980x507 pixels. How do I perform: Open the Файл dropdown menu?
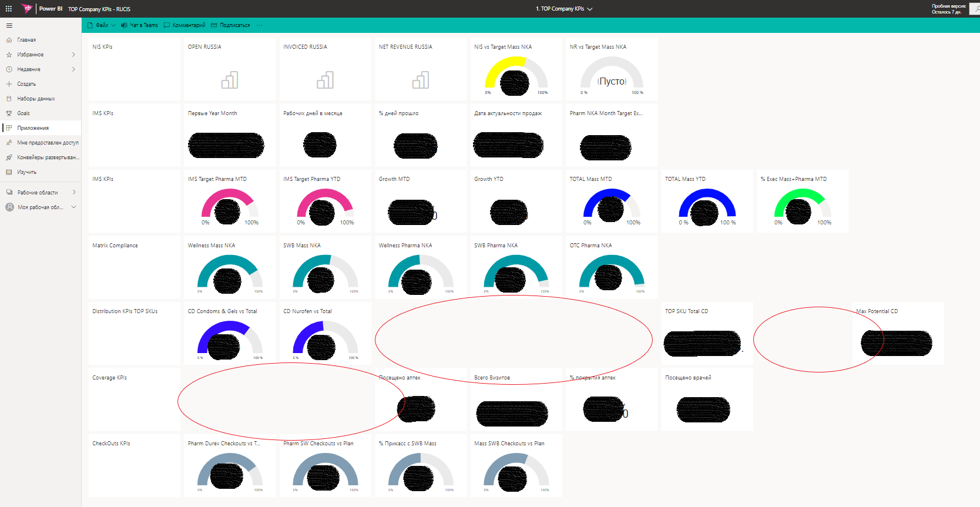click(102, 25)
